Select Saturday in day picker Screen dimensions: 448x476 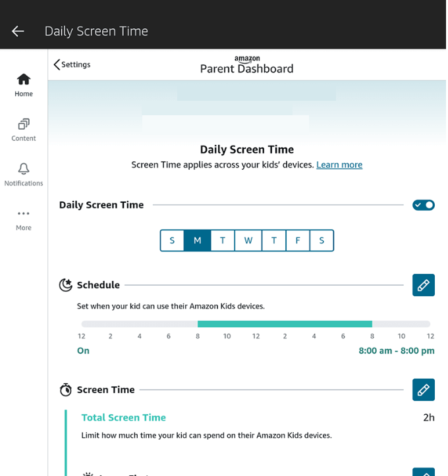[x=322, y=240]
